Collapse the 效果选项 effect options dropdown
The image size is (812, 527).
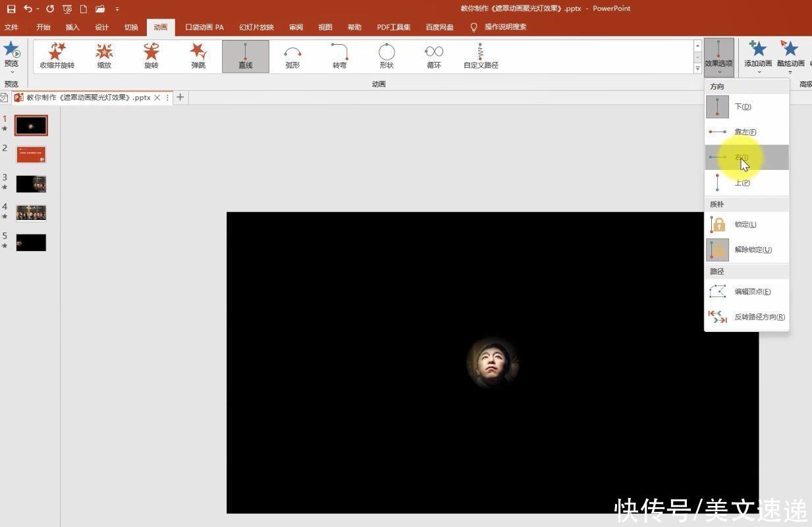tap(718, 55)
